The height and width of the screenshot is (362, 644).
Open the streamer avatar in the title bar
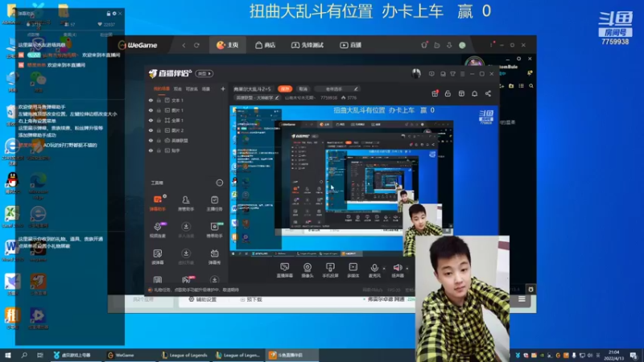tap(416, 73)
